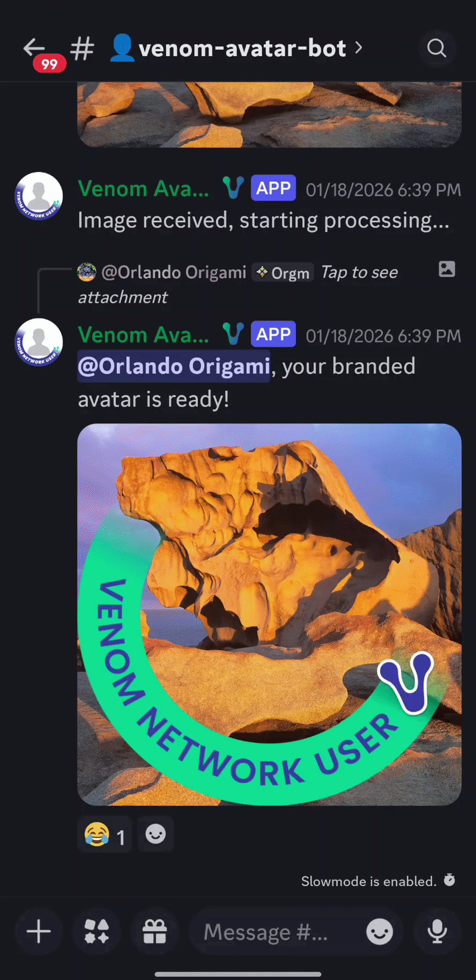Tap the @Orlando Origami mention
Viewport: 476px width, 980px height.
(x=174, y=366)
